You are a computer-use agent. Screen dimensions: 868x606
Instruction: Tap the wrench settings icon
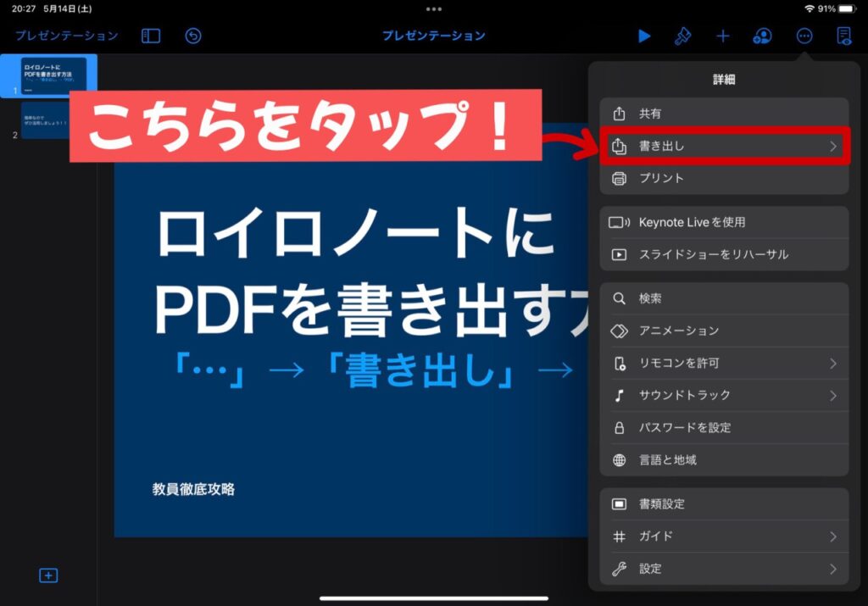[619, 569]
